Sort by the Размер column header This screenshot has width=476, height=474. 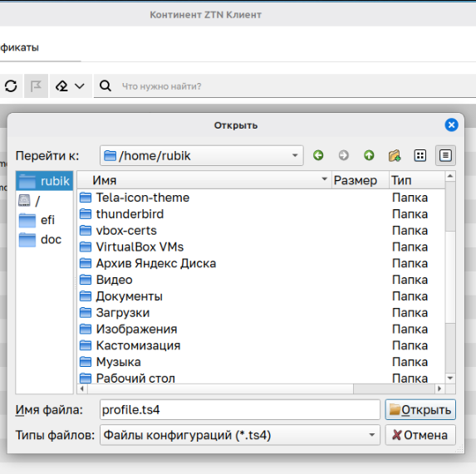pos(361,180)
